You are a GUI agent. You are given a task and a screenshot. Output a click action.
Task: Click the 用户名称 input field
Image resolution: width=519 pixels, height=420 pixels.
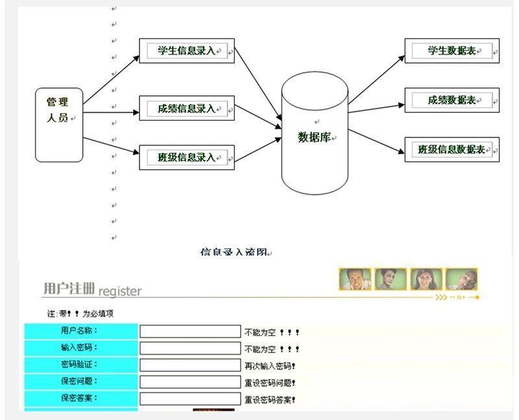tap(190, 331)
